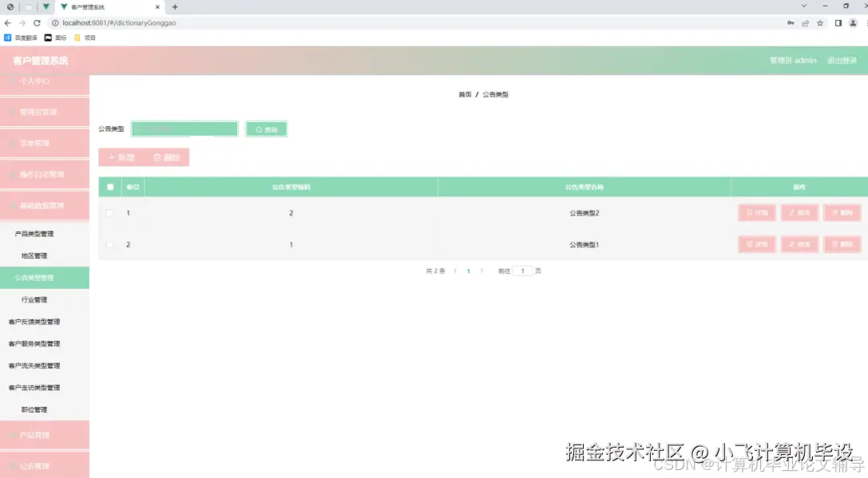Click the batch 删除 button above table

167,157
